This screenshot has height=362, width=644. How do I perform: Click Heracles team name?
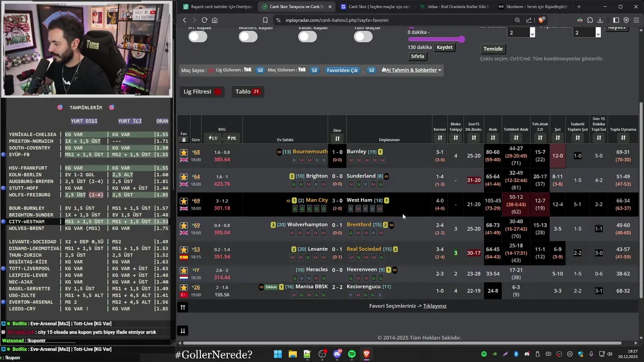pyautogui.click(x=317, y=270)
